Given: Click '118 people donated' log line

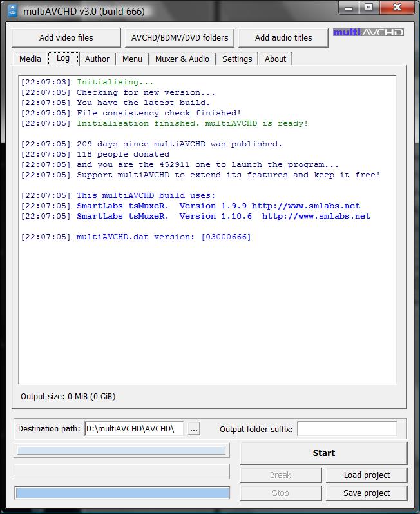Looking at the screenshot, I should (95, 154).
